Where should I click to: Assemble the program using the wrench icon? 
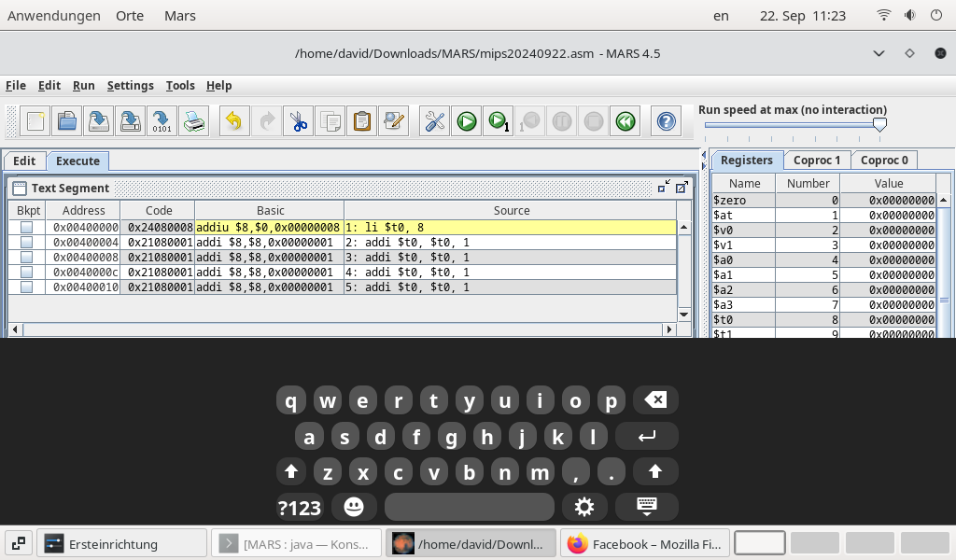(433, 120)
